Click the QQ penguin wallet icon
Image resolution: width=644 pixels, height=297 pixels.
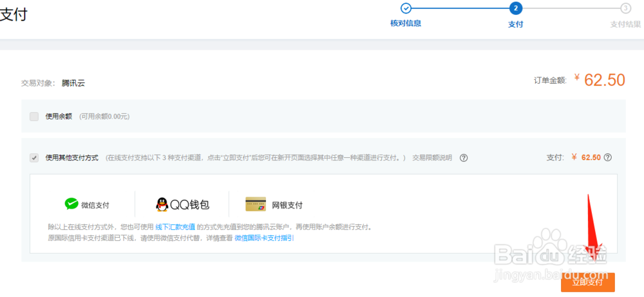coord(162,205)
